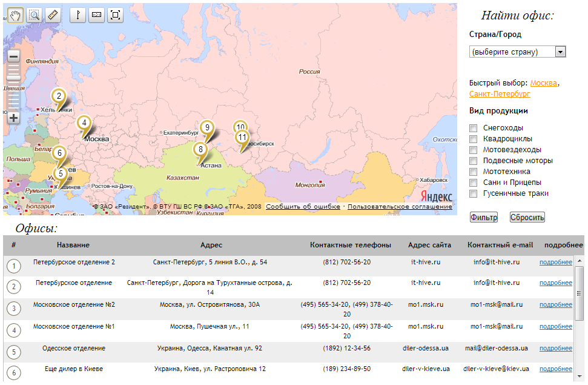
Task: Tick the Мотовездеходы checkbox
Action: [474, 150]
